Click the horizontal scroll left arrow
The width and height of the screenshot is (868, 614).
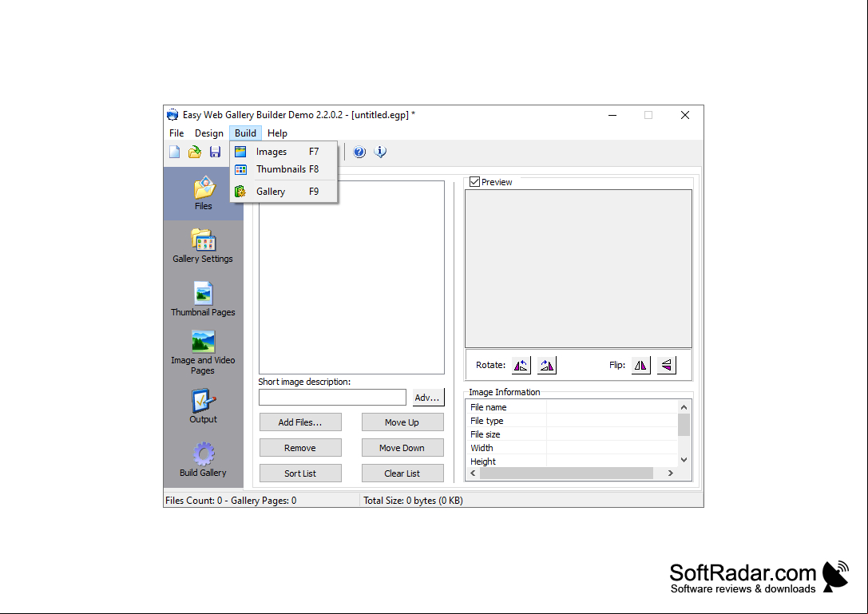click(x=473, y=473)
